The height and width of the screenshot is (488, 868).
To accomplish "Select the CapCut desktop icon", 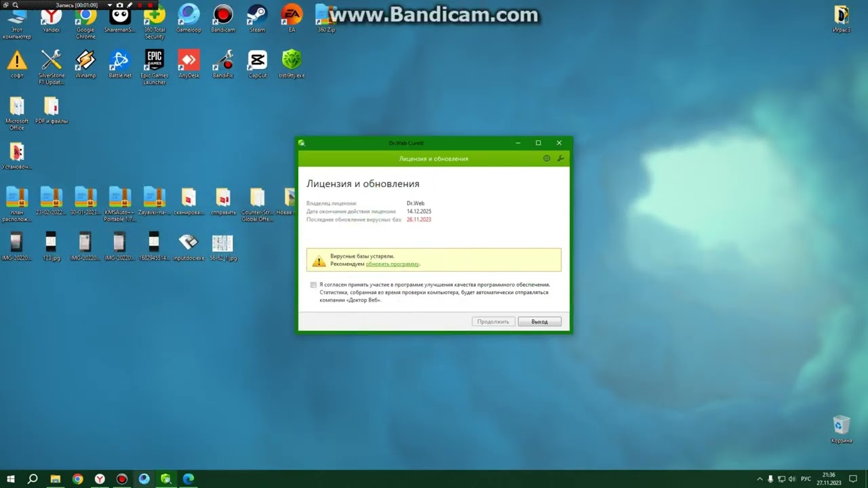I will [x=257, y=64].
